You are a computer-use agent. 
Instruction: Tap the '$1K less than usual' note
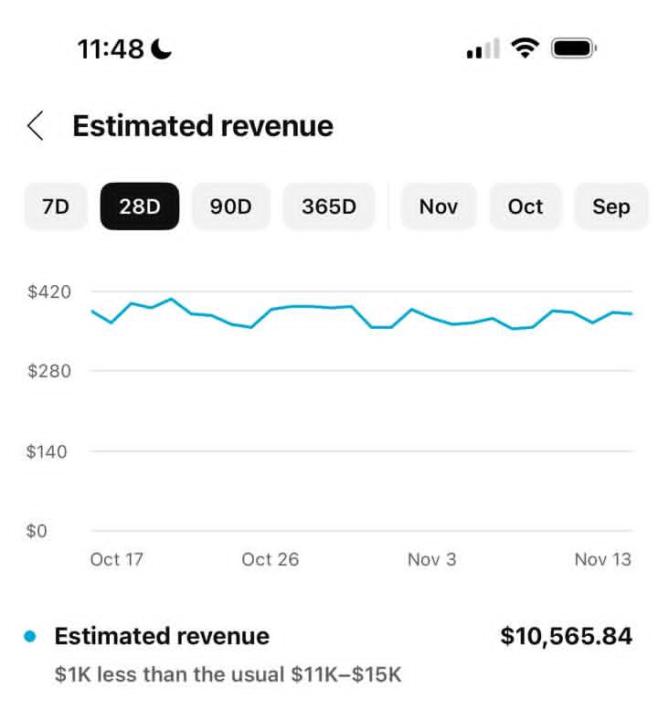coord(228,674)
